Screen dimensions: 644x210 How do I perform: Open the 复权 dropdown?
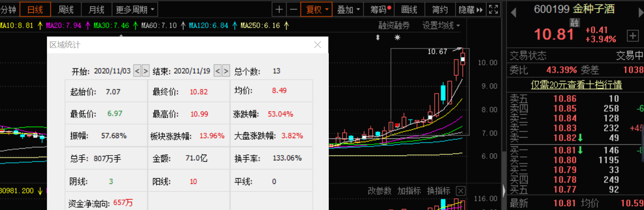317,10
